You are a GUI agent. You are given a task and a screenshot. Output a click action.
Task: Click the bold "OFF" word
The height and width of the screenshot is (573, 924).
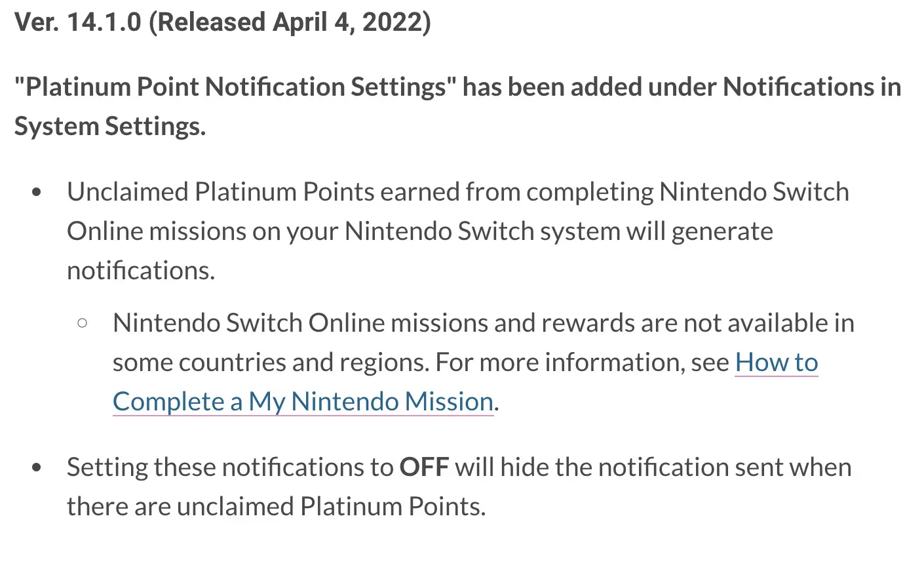coord(424,467)
